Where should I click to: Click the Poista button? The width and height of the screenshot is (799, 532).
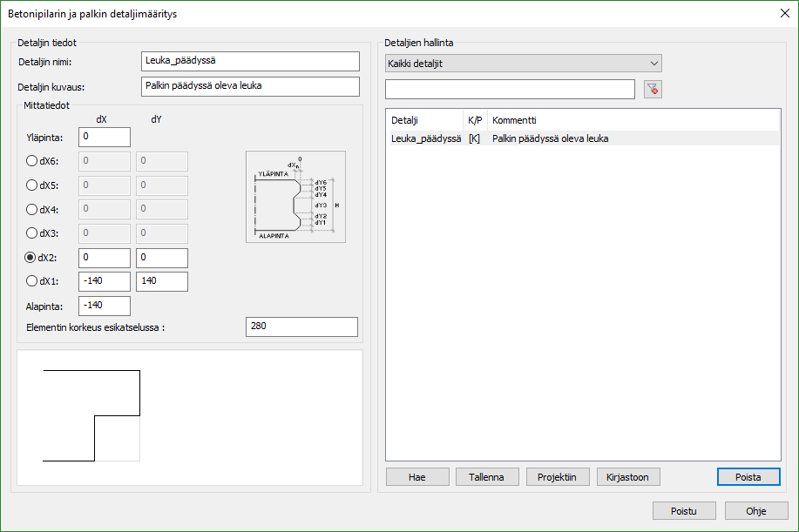pos(748,477)
